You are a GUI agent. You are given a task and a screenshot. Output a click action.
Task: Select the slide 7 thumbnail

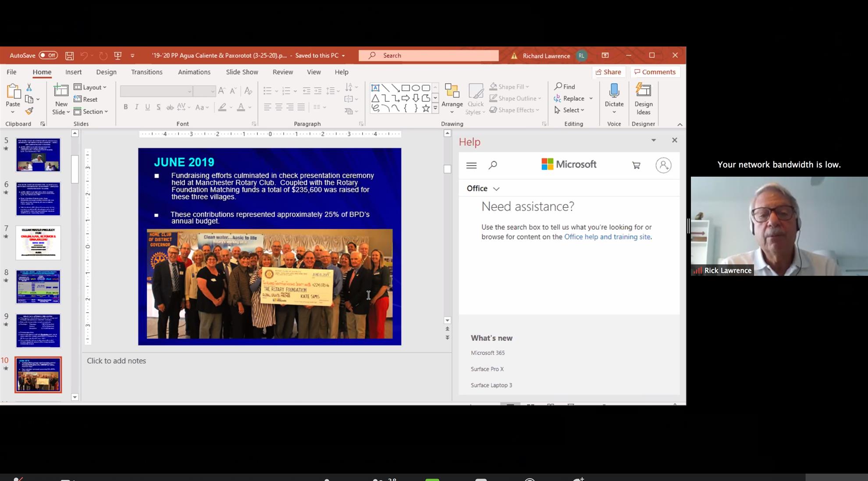(x=38, y=242)
